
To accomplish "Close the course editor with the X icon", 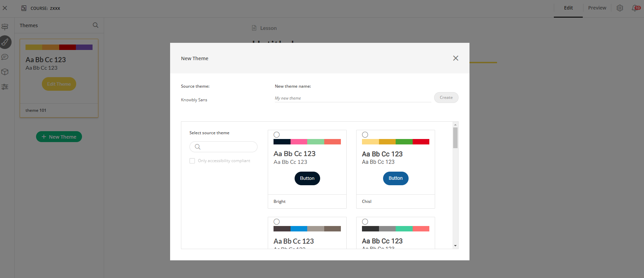I will click(x=5, y=8).
